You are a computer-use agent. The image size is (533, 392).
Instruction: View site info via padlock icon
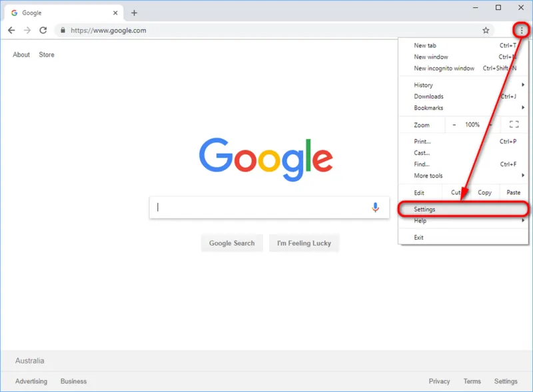63,30
